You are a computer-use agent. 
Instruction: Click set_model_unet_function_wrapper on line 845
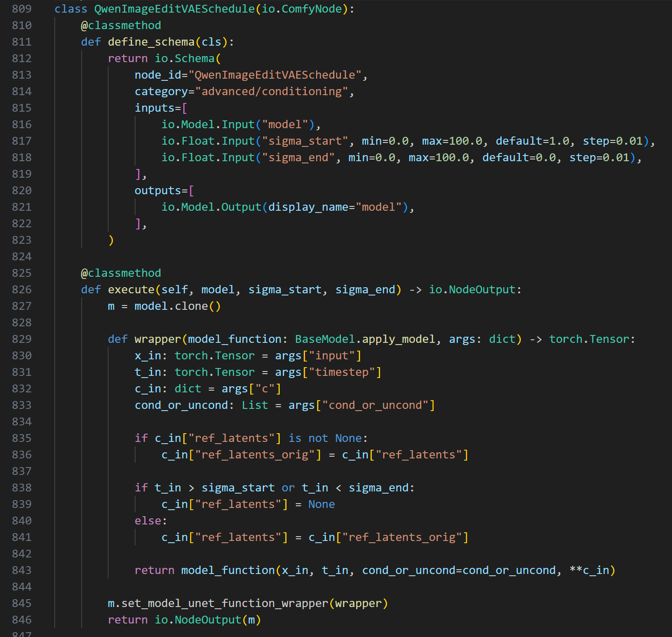coord(225,603)
